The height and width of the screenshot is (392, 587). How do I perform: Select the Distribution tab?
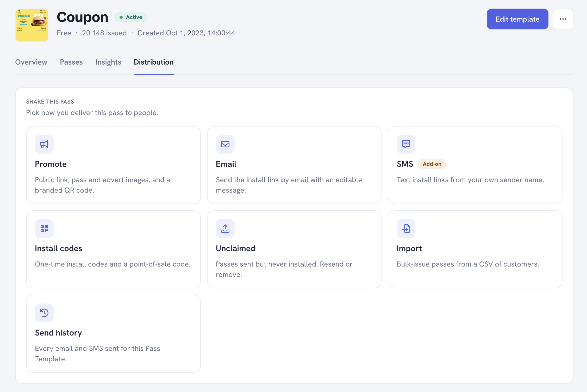(154, 62)
